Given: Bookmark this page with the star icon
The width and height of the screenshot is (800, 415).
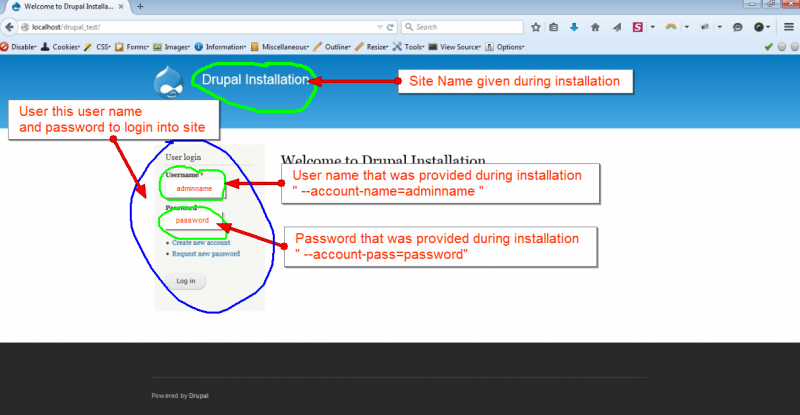Looking at the screenshot, I should tap(536, 27).
